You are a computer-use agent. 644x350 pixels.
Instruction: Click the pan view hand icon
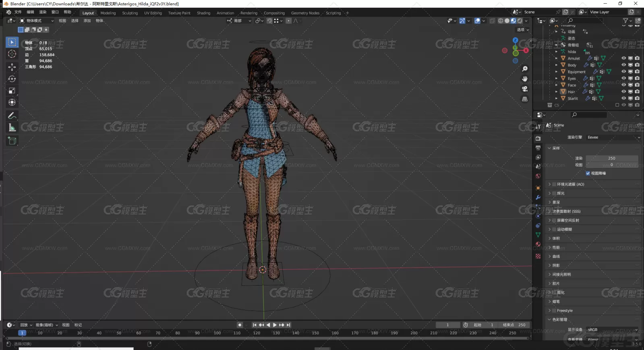525,79
